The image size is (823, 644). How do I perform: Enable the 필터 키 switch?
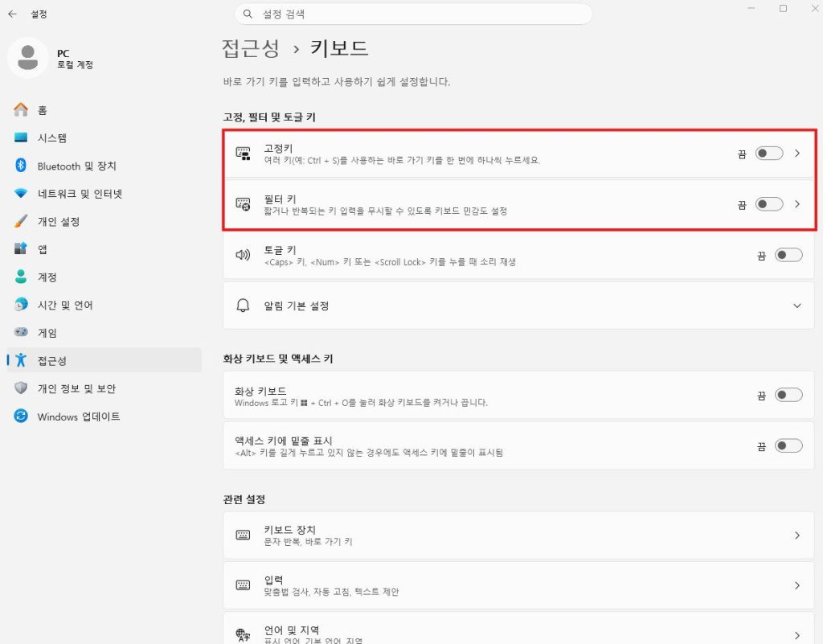click(768, 204)
